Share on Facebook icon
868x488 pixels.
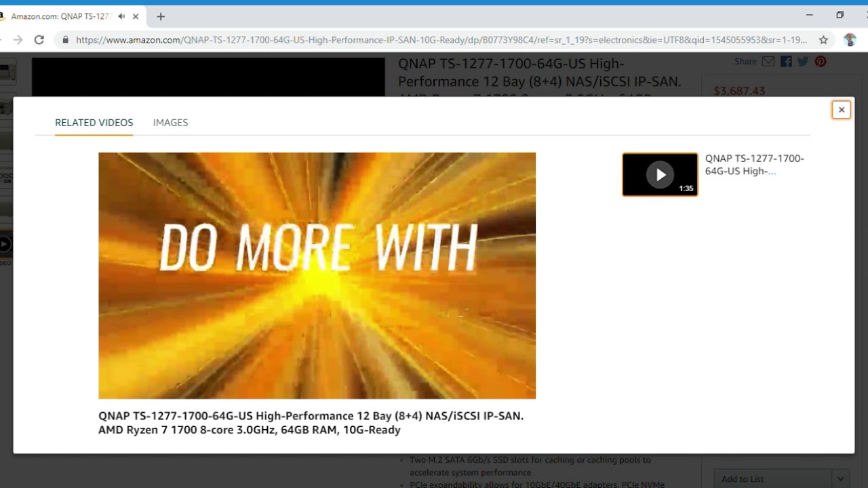point(786,62)
